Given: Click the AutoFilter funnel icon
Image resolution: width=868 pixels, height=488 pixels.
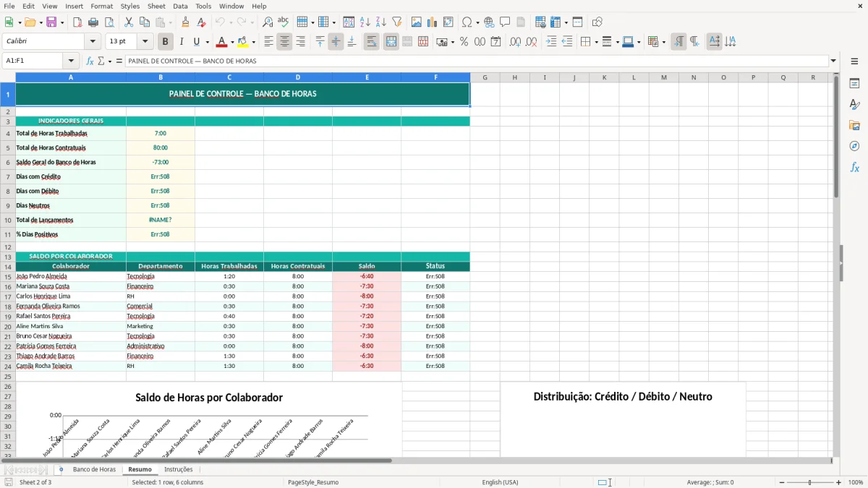Looking at the screenshot, I should 396,22.
